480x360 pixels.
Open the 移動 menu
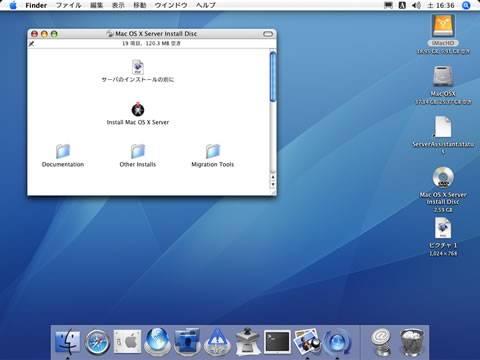tap(140, 5)
